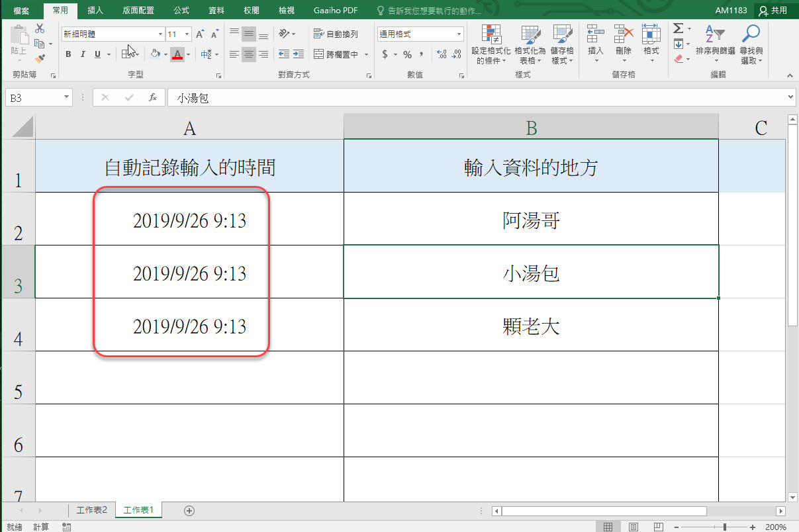Screen dimensions: 799x532
Task: Click the phonetic guide (中) icon
Action: pos(206,54)
